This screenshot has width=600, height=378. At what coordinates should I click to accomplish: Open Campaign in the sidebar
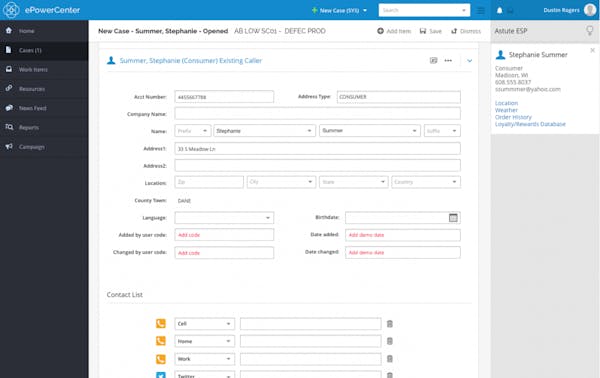[44, 147]
